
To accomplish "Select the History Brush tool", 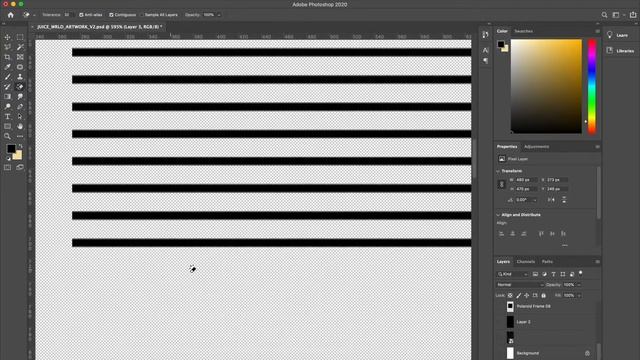I will pos(7,87).
